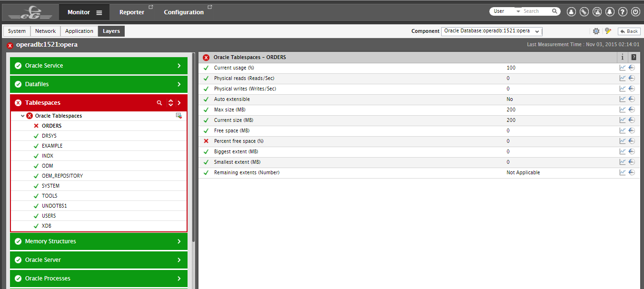
Task: Click the left panel vertical scrollbar
Action: pyautogui.click(x=193, y=148)
